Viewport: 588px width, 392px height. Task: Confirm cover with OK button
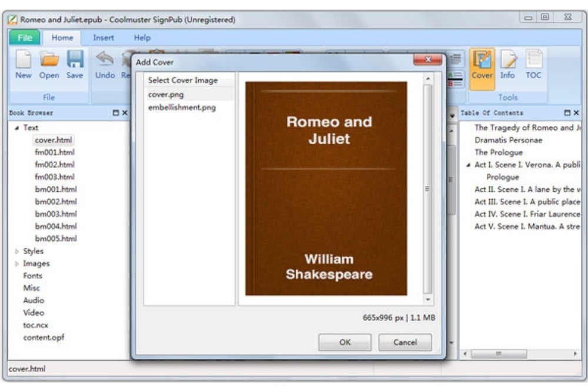coord(345,342)
